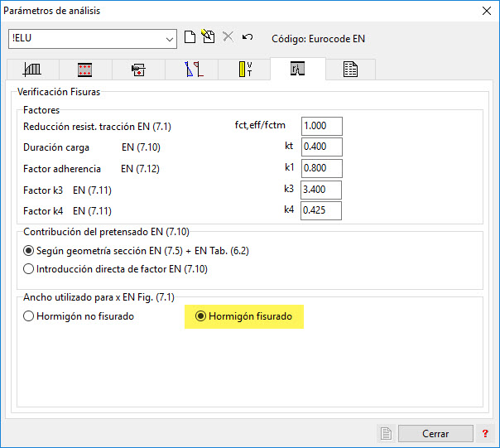The height and width of the screenshot is (448, 500).
Task: Choose Introducción directa de factor EN (7.10)
Action: (29, 268)
